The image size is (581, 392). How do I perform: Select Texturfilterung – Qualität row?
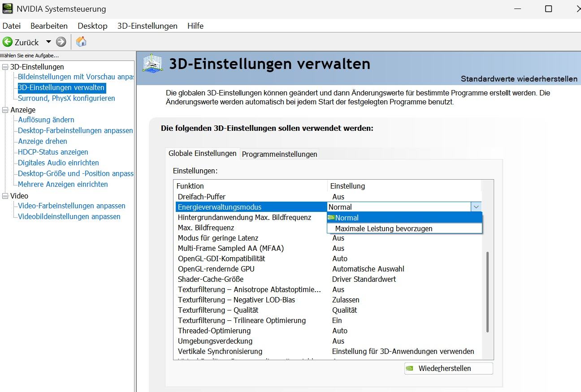[x=328, y=310]
